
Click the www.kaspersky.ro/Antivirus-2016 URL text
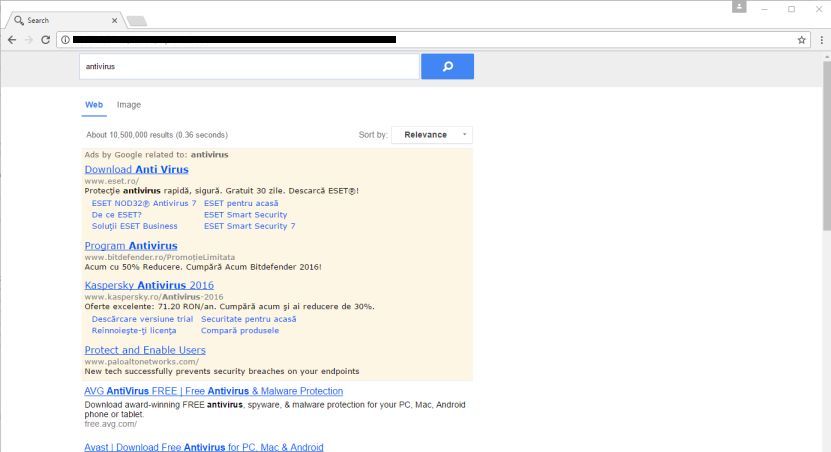click(154, 297)
